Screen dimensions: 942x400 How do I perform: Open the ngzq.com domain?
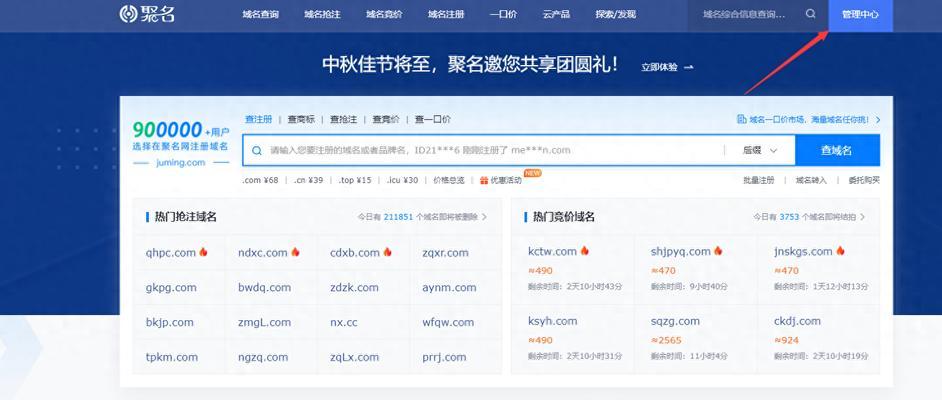click(x=263, y=357)
